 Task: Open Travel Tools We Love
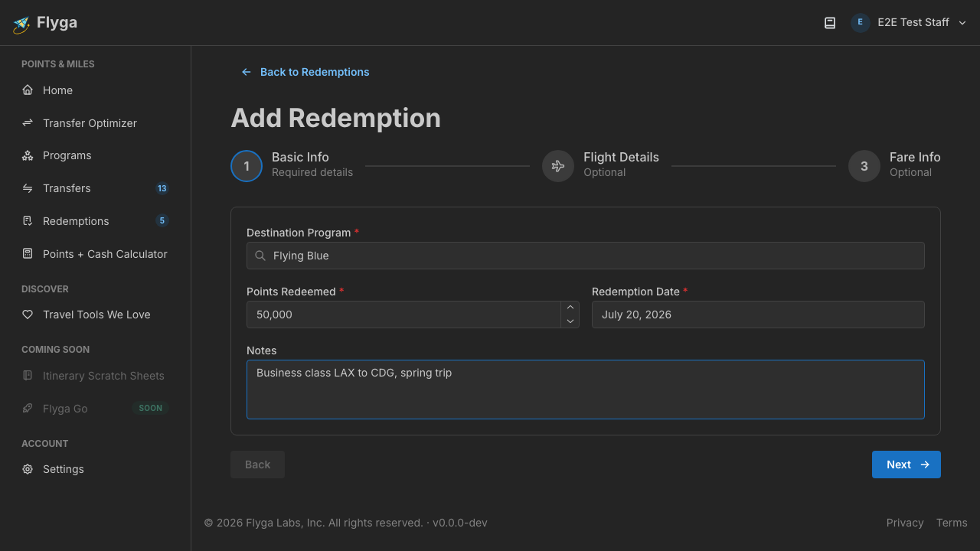point(95,315)
